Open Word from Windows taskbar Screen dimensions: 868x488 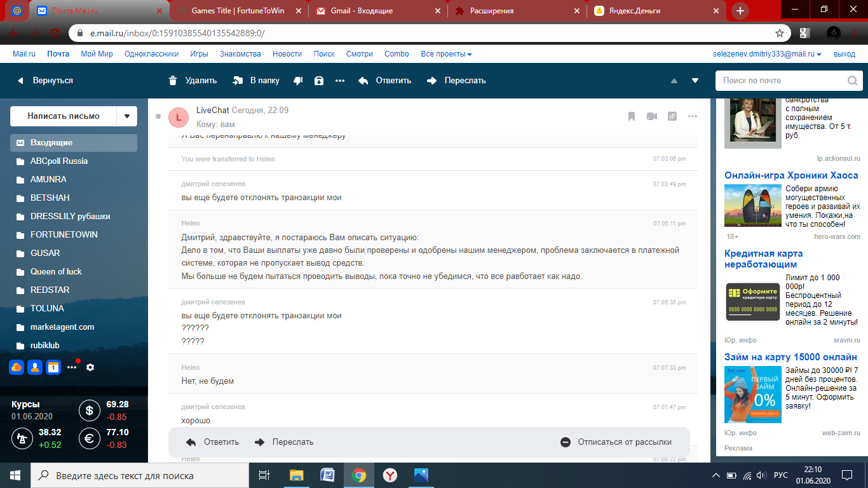click(x=328, y=475)
